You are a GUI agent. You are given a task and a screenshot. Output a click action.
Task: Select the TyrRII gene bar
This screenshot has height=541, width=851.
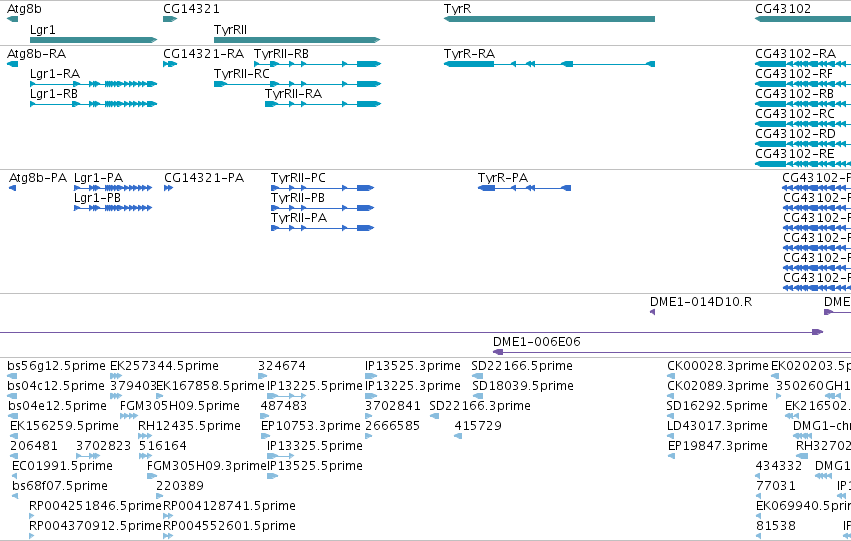297,40
